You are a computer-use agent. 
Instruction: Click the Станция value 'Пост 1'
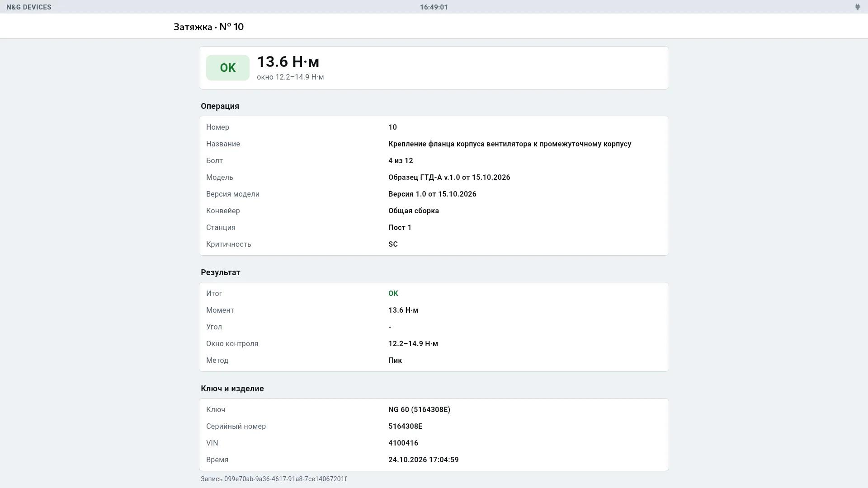coord(400,228)
